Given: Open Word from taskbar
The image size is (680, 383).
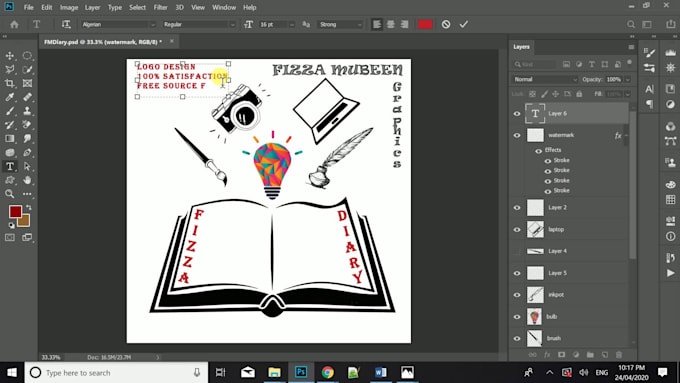Looking at the screenshot, I should click(380, 373).
